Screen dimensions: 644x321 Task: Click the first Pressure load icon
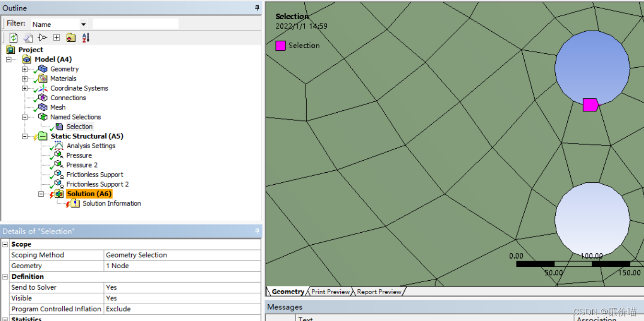pyautogui.click(x=59, y=155)
